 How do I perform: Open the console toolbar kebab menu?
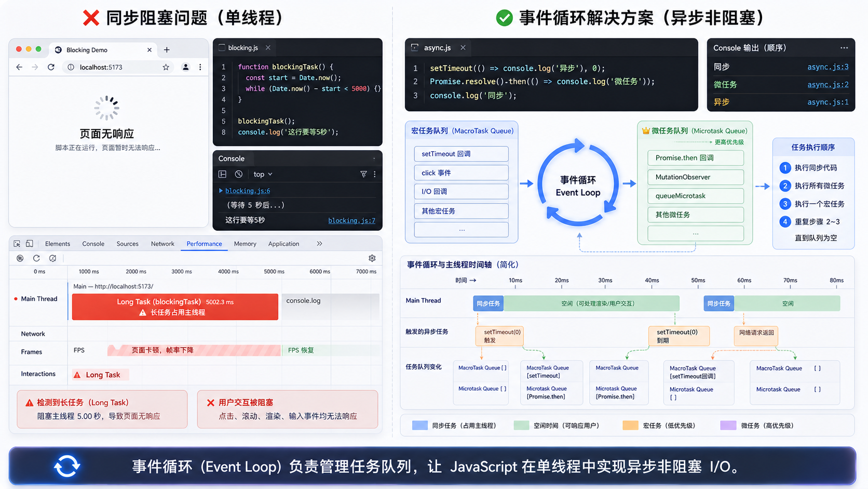[374, 174]
